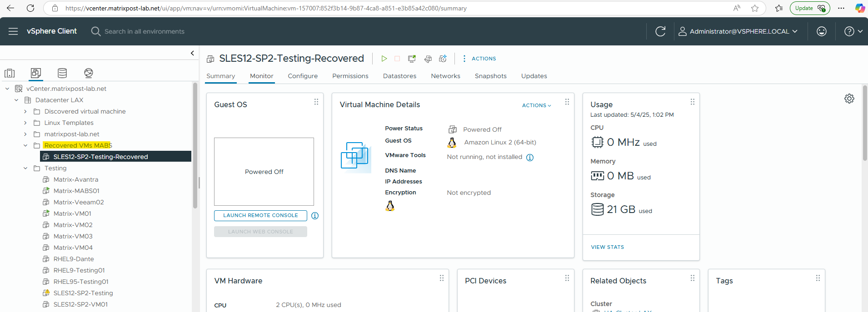Switch to Hosts and Clusters inventory view
Image resolution: width=868 pixels, height=312 pixels.
coord(10,73)
